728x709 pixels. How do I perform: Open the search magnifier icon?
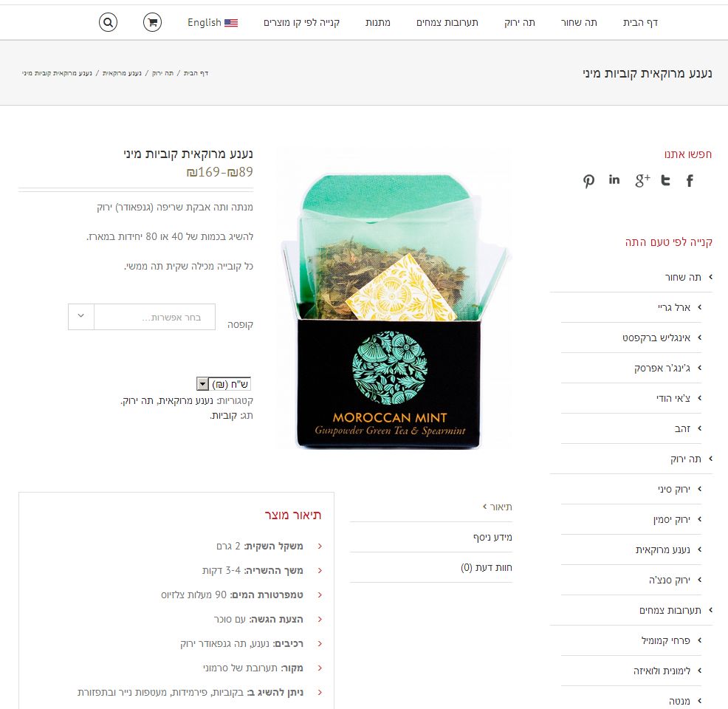coord(108,22)
